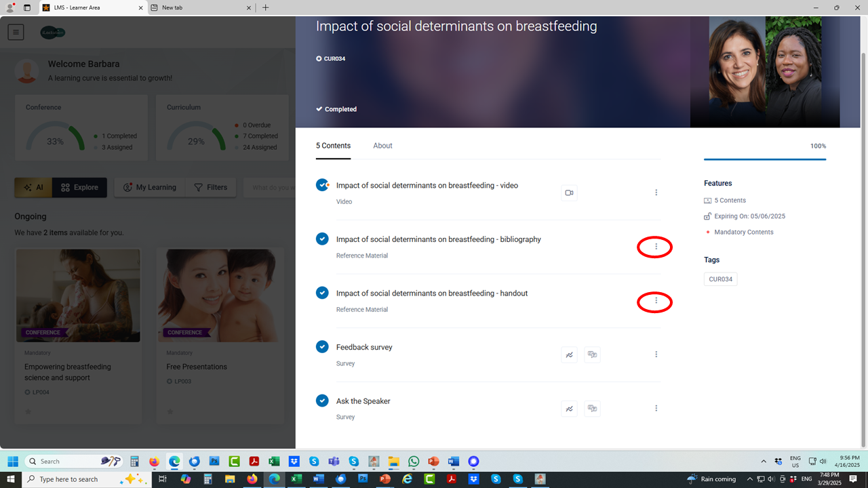
Task: Click the Ask the Speaker translate icon
Action: [592, 409]
